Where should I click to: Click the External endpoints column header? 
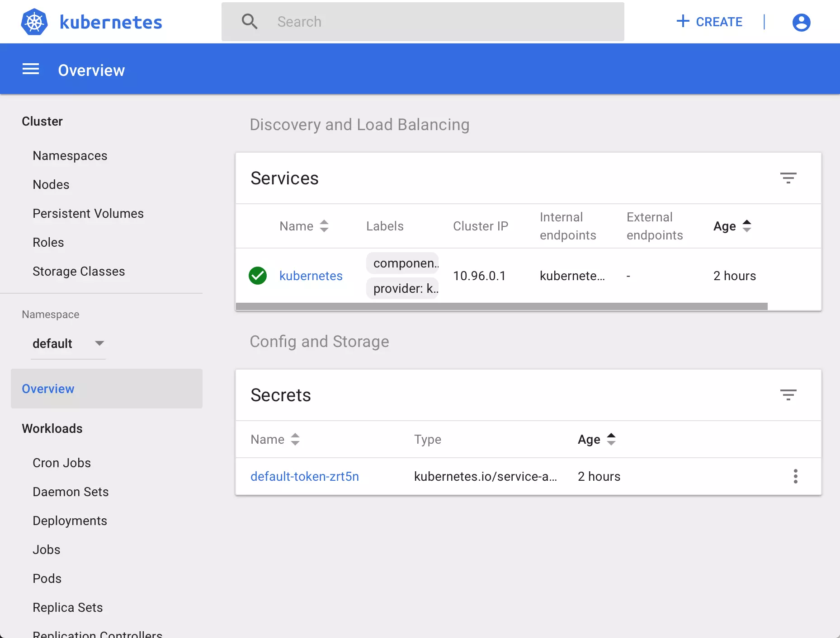[655, 226]
